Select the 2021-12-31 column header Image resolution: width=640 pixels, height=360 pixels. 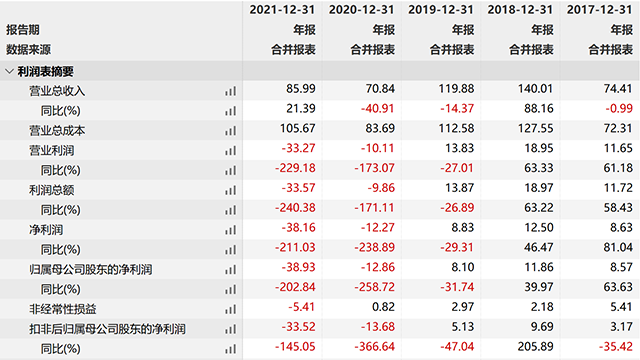tap(282, 10)
